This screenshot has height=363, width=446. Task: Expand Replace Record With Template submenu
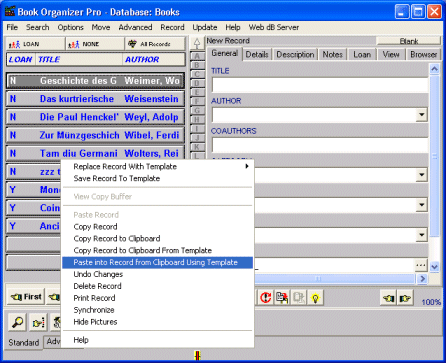pyautogui.click(x=247, y=166)
